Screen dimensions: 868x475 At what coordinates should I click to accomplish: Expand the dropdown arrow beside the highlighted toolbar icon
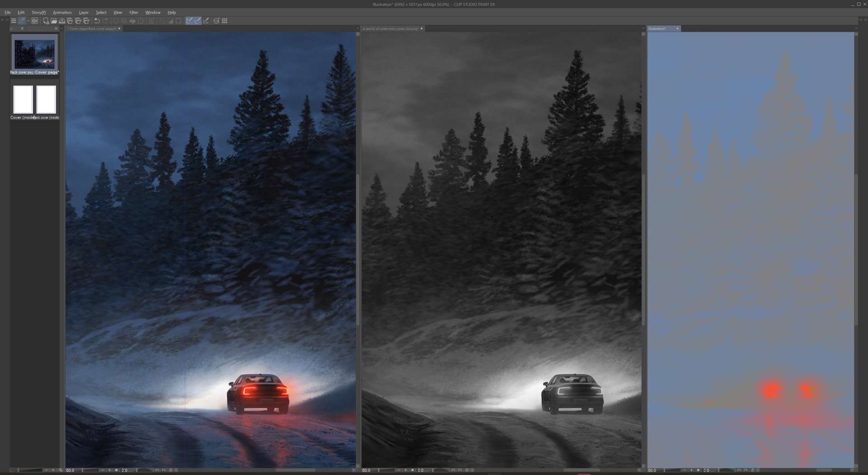click(28, 21)
